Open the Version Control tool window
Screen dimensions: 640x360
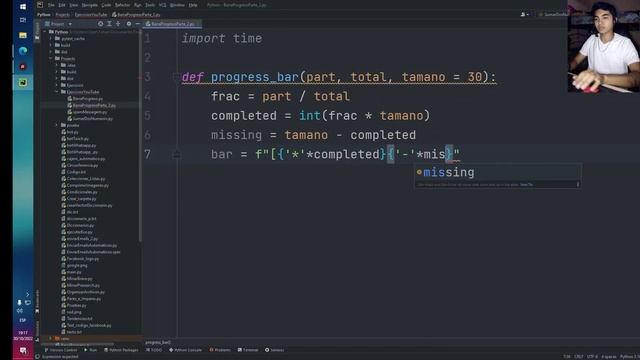(60, 350)
